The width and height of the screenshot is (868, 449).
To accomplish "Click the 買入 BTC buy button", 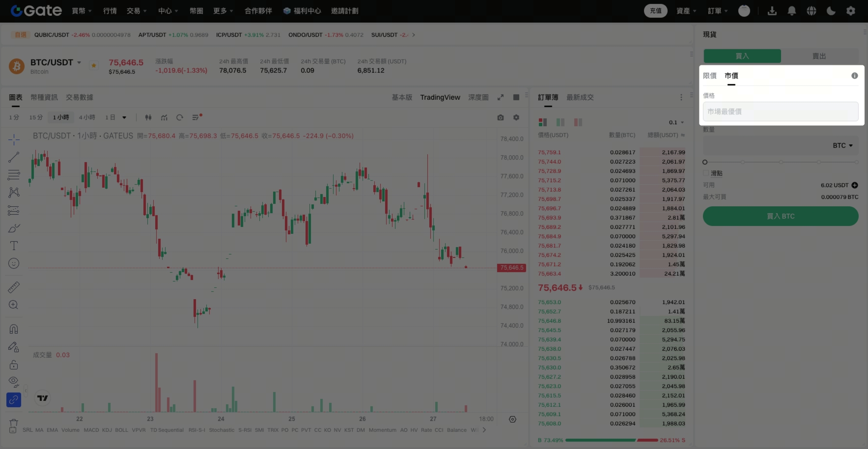I will [x=781, y=216].
